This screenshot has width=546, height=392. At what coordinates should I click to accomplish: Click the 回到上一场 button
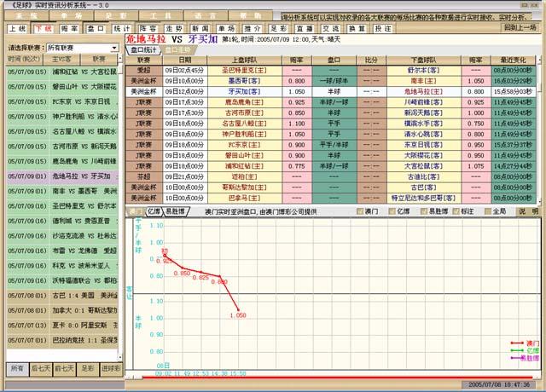tap(520, 27)
